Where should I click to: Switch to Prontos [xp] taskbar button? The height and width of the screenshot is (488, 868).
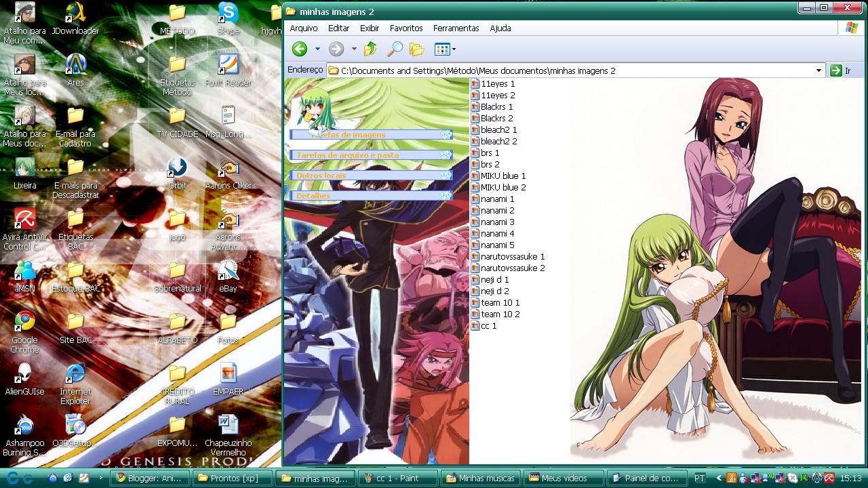[x=233, y=478]
